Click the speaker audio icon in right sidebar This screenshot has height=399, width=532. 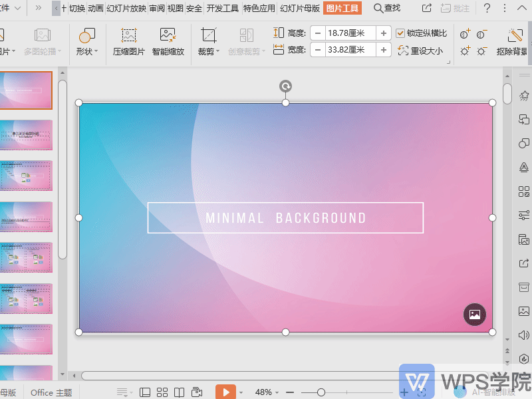coord(524,335)
